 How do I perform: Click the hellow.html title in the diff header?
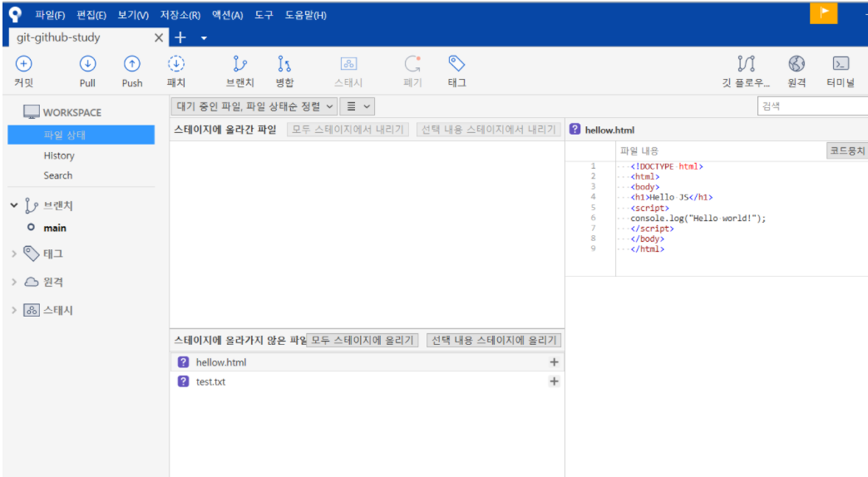[609, 130]
